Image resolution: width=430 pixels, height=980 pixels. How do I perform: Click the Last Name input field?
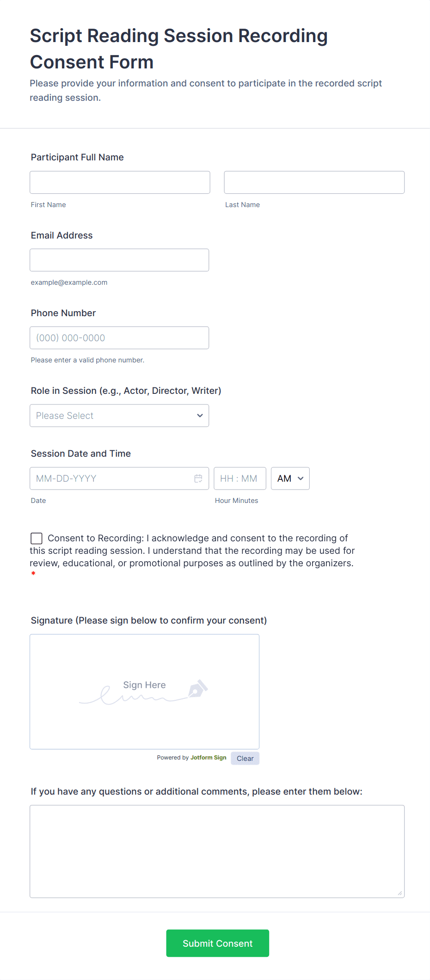click(314, 182)
